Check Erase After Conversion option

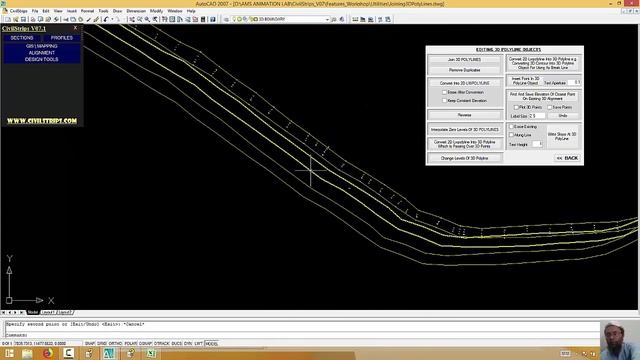pos(444,92)
